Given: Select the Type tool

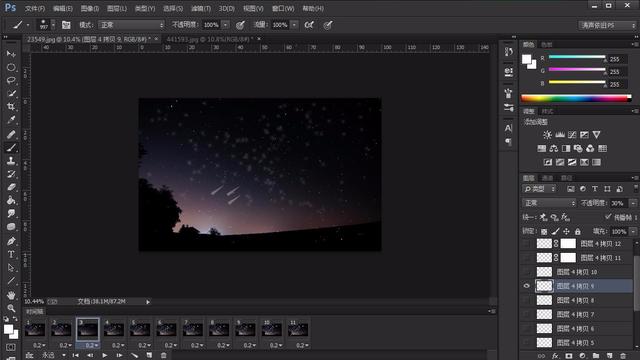Looking at the screenshot, I should (11, 255).
